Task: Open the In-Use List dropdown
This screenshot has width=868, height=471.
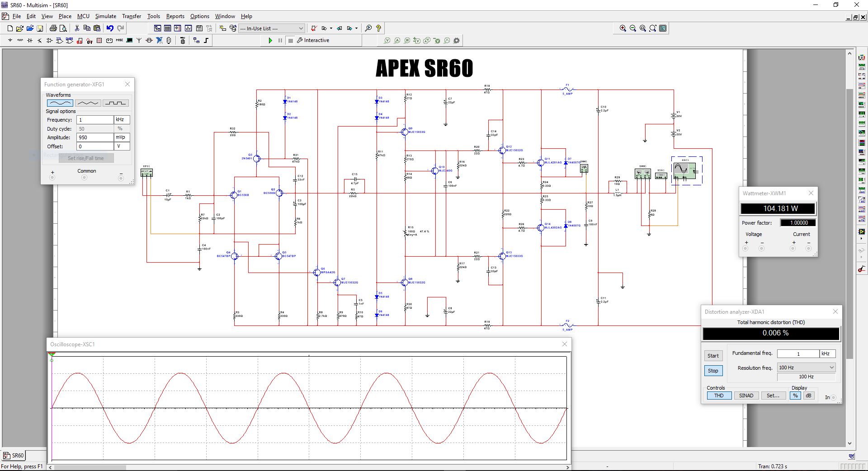Action: pyautogui.click(x=271, y=28)
